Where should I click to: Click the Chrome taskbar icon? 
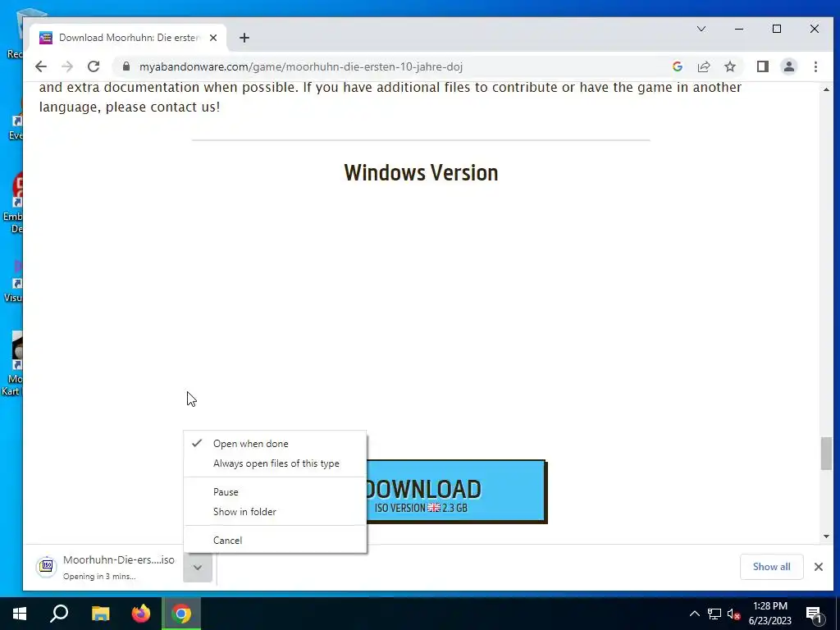(181, 614)
